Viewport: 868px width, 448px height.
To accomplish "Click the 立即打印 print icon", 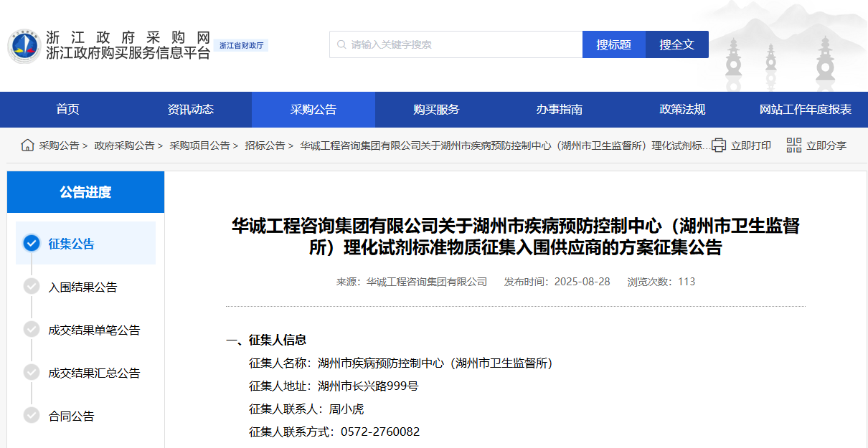I will pyautogui.click(x=717, y=145).
